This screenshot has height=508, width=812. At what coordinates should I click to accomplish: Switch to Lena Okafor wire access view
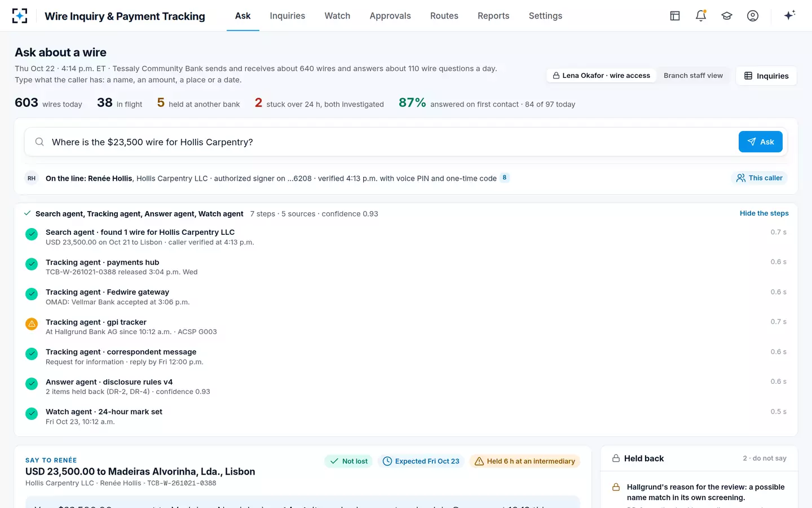[601, 76]
